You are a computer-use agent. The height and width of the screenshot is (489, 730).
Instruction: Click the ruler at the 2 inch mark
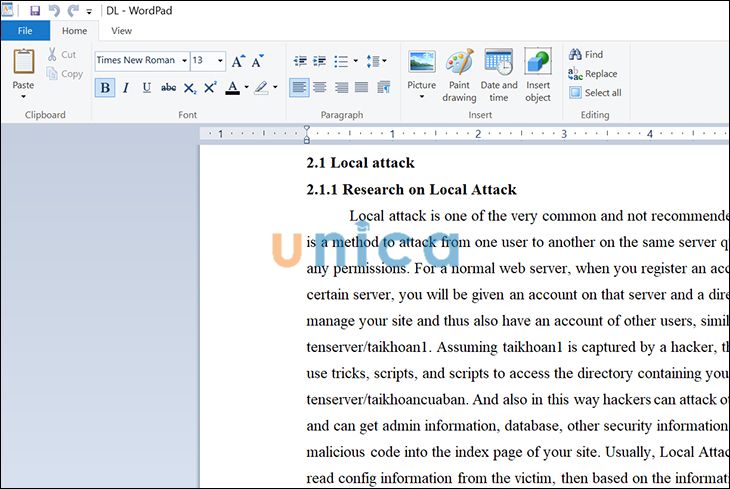point(478,134)
